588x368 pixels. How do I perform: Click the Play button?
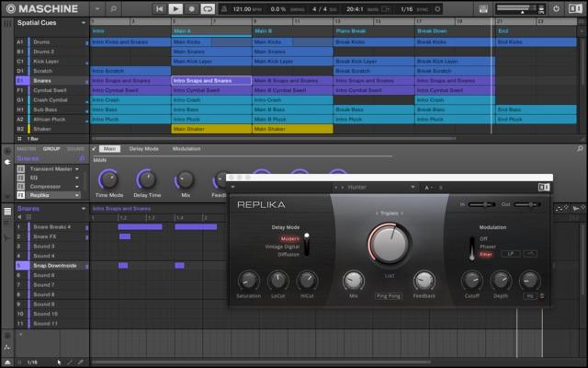coord(175,8)
